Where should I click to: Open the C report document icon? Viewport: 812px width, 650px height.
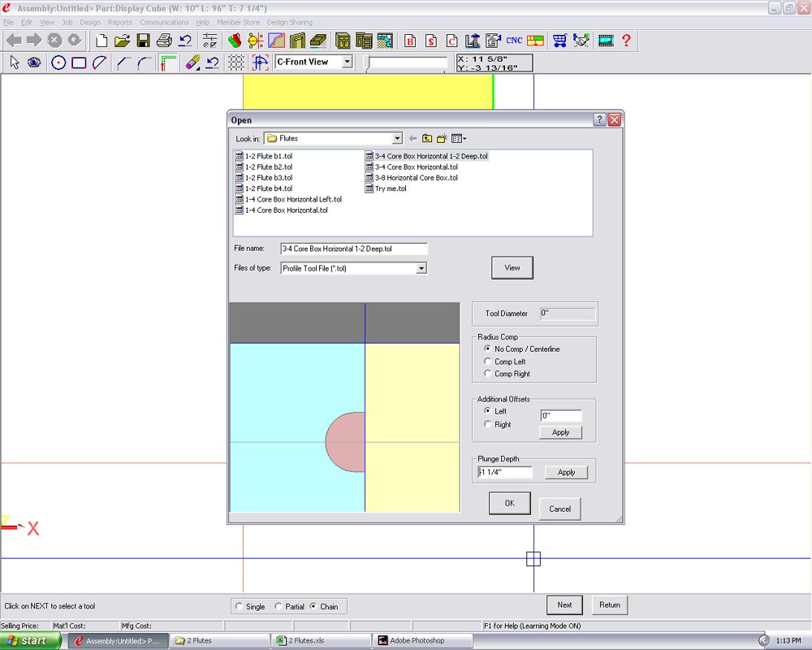click(451, 41)
